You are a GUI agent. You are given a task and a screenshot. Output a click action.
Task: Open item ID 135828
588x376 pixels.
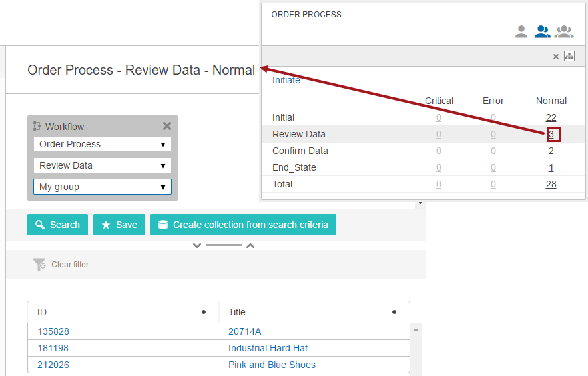53,332
